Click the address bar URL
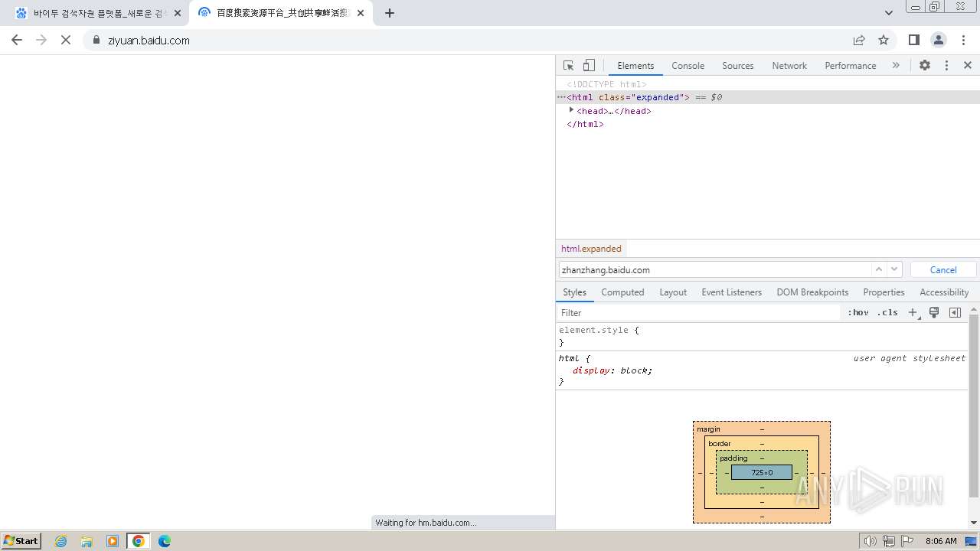This screenshot has height=551, width=980. (x=149, y=40)
